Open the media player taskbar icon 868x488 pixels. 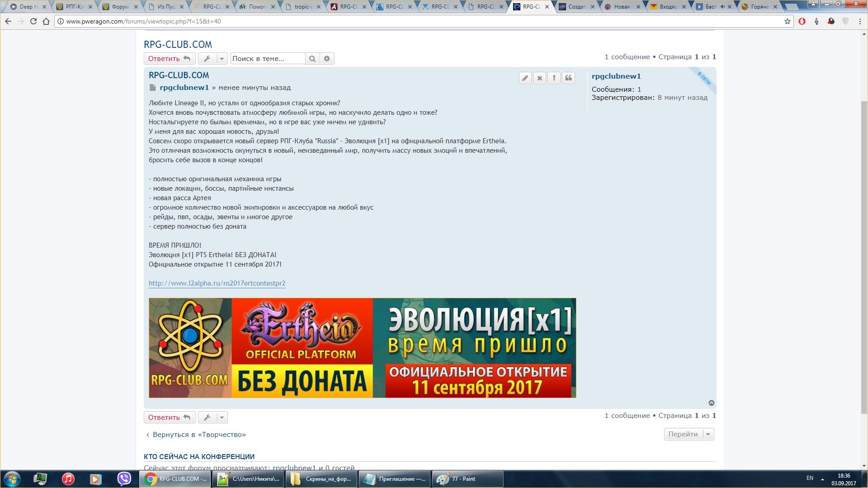click(96, 479)
